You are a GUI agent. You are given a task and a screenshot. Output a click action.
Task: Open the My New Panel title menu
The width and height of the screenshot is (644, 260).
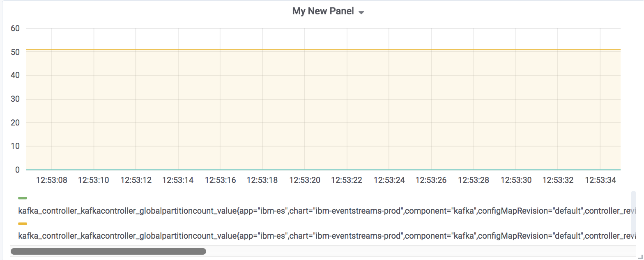(323, 11)
